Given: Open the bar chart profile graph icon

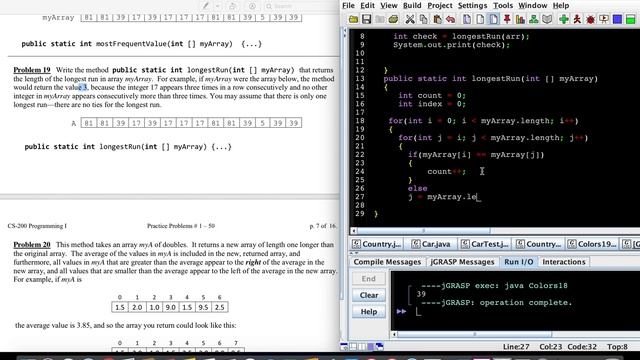Looking at the screenshot, I should tap(520, 19).
